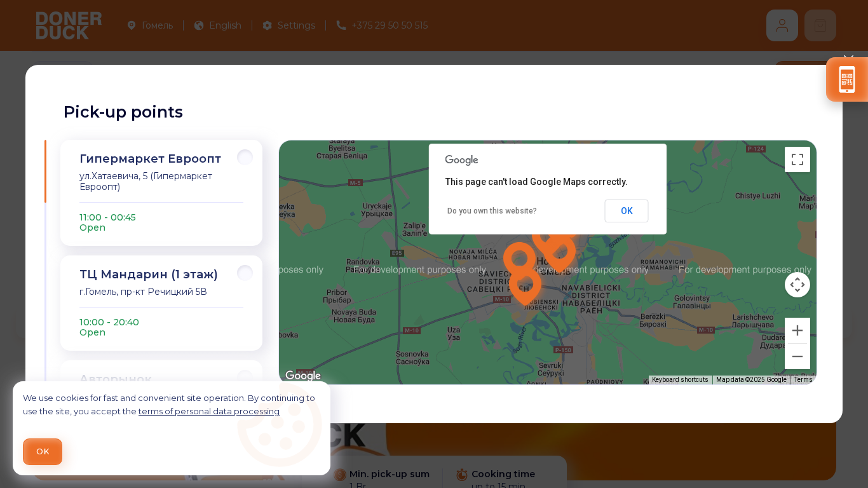Toggle fullscreen view on the map

(797, 159)
